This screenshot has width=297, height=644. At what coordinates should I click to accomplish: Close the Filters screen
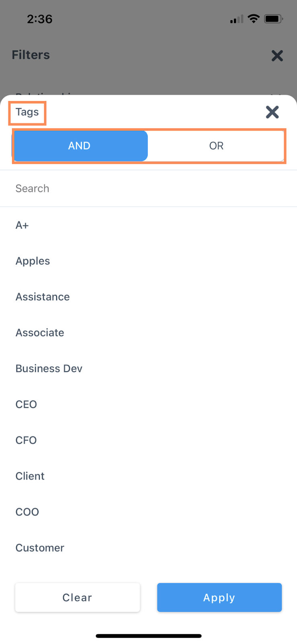277,56
